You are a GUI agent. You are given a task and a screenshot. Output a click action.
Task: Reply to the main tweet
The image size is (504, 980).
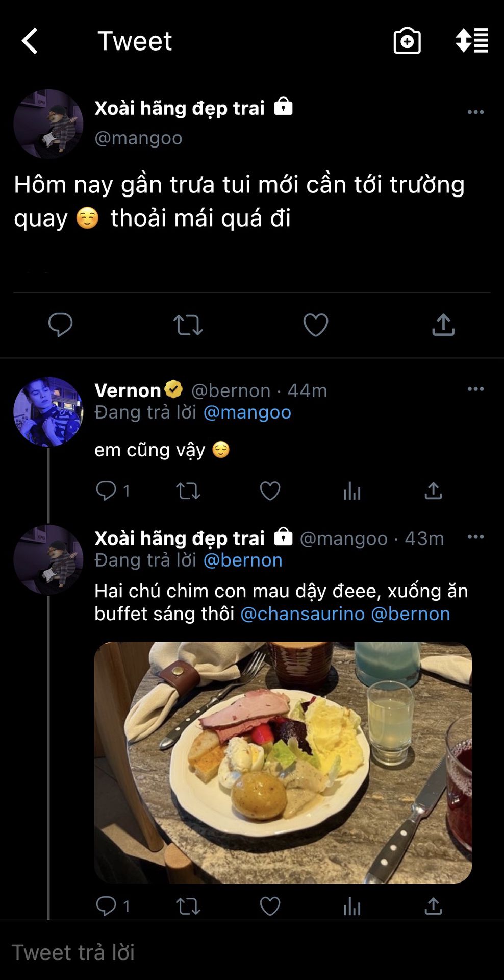click(x=60, y=325)
